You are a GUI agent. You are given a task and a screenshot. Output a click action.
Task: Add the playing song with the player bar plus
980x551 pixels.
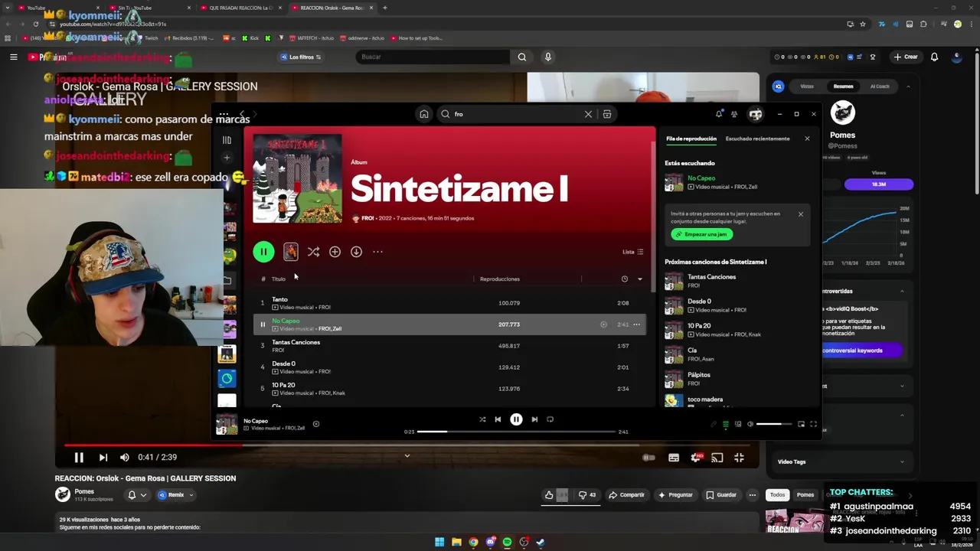315,424
